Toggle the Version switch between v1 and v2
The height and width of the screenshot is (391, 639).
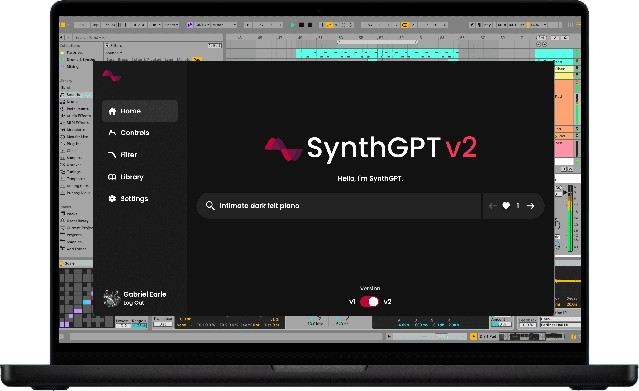pos(370,302)
